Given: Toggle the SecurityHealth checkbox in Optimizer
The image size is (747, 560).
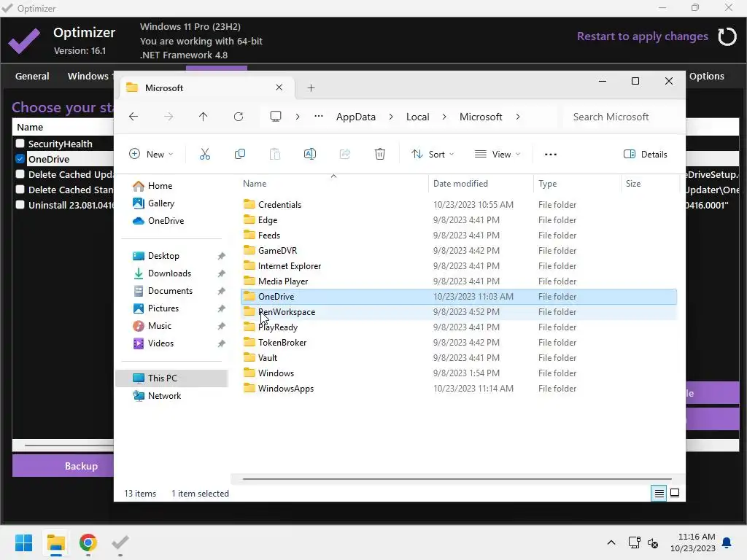Looking at the screenshot, I should [x=20, y=144].
